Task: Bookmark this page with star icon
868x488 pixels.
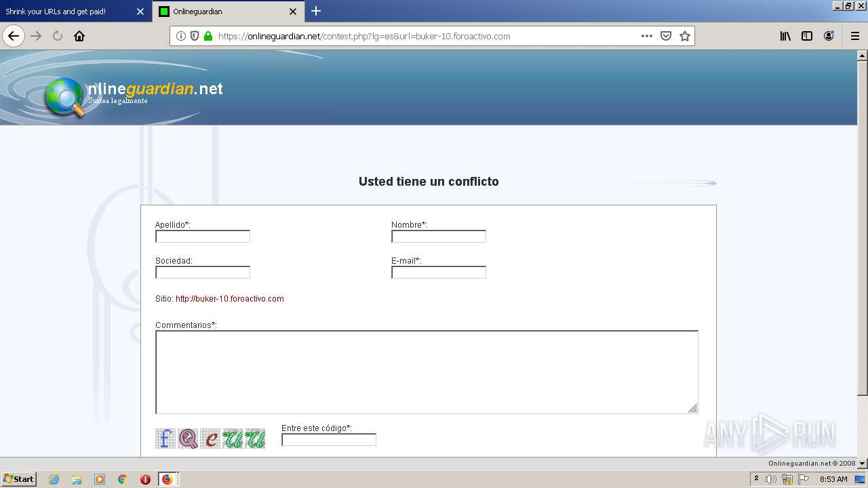Action: (685, 36)
